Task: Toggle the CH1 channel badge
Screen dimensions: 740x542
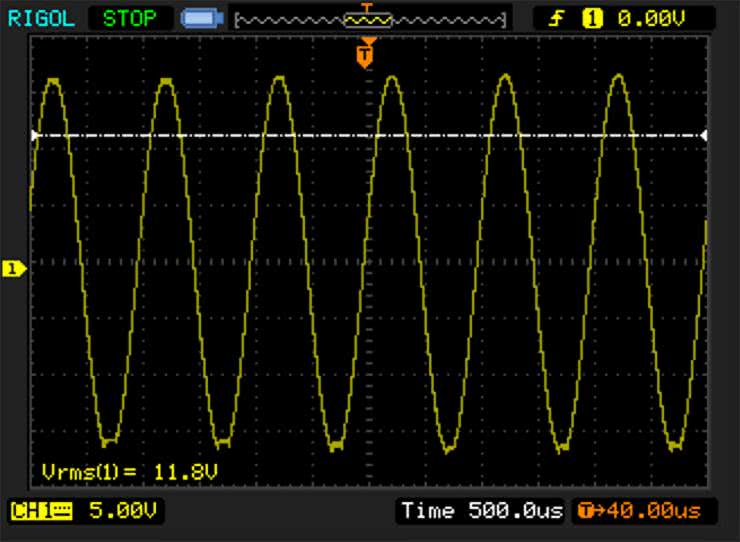Action: pyautogui.click(x=42, y=511)
